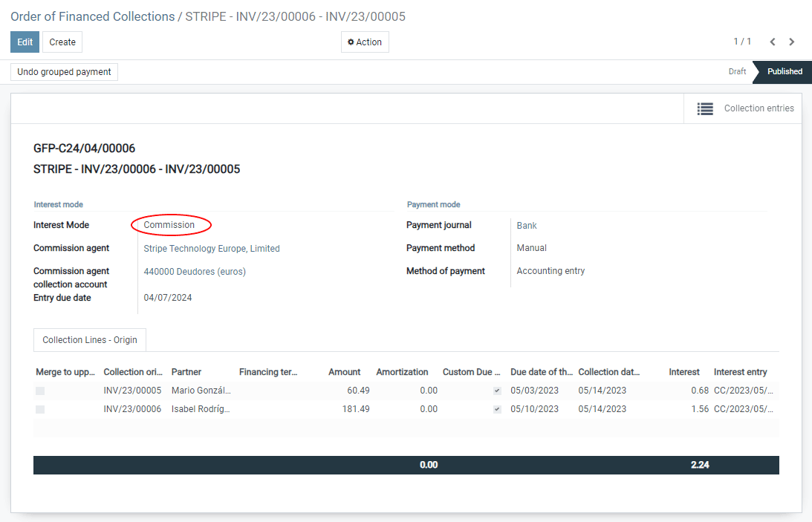The width and height of the screenshot is (812, 522).
Task: Click the Collection entries list icon
Action: click(x=705, y=108)
